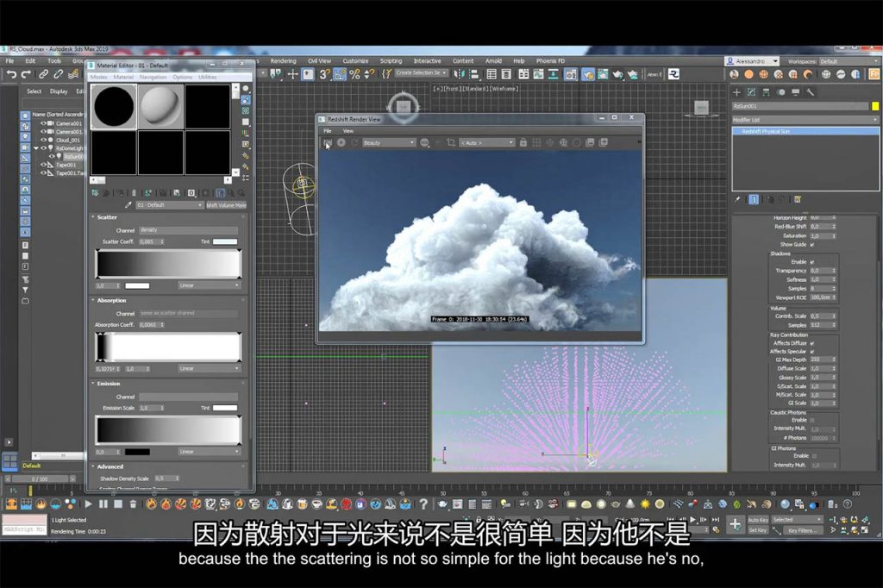This screenshot has width=883, height=588.
Task: Click the Render Production teapot icon
Action: [x=617, y=74]
